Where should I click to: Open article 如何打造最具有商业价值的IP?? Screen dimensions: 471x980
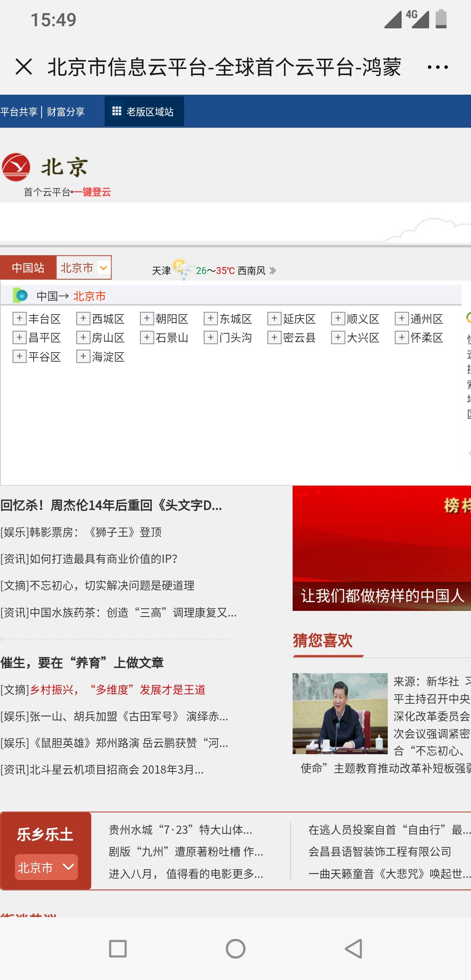point(89,559)
